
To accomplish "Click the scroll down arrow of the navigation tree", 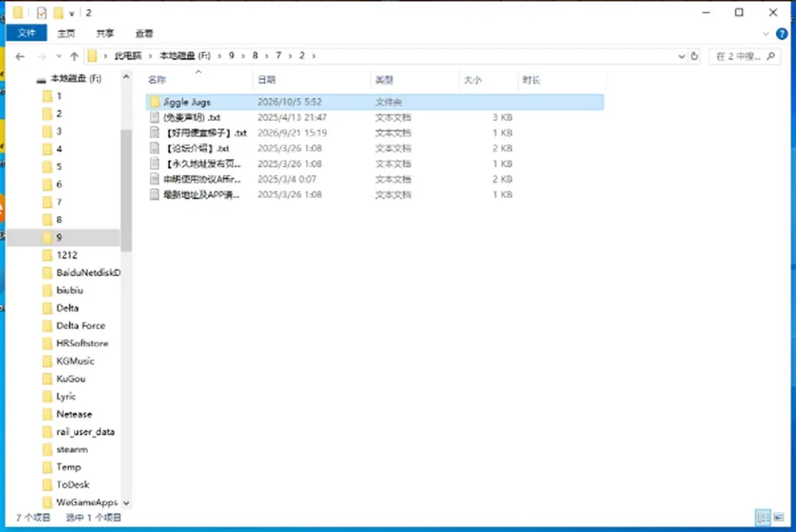I will [x=126, y=503].
